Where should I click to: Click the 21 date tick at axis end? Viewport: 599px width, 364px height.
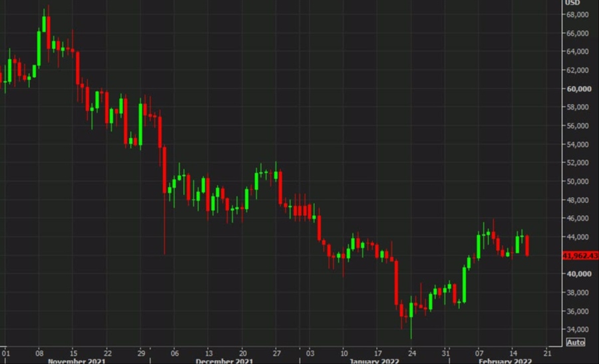click(547, 352)
